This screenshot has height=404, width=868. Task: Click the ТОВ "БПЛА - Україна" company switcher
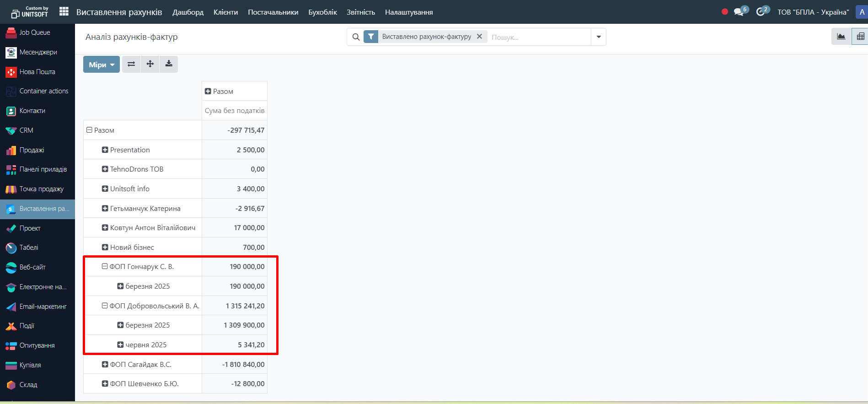(813, 12)
